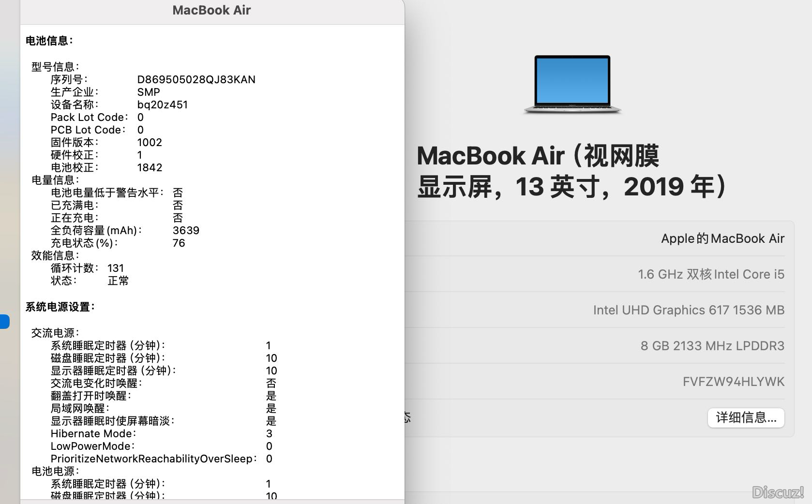Click the MacBook Air window title
812x504 pixels.
pyautogui.click(x=211, y=10)
